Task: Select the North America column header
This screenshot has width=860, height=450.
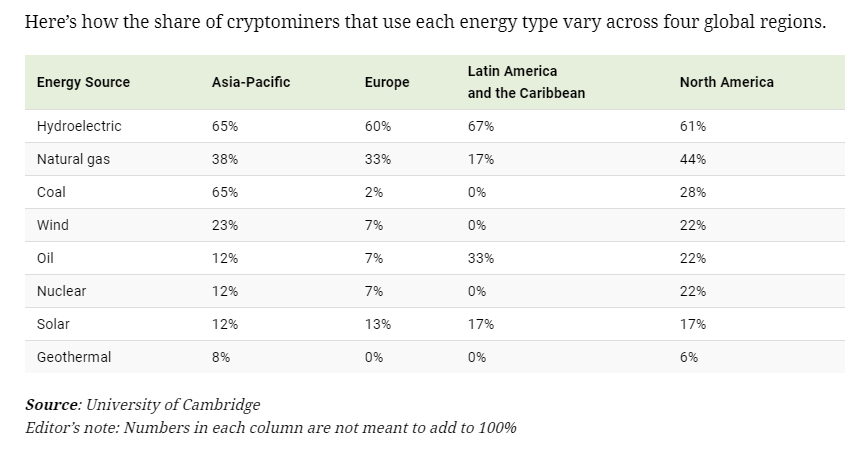Action: tap(726, 82)
